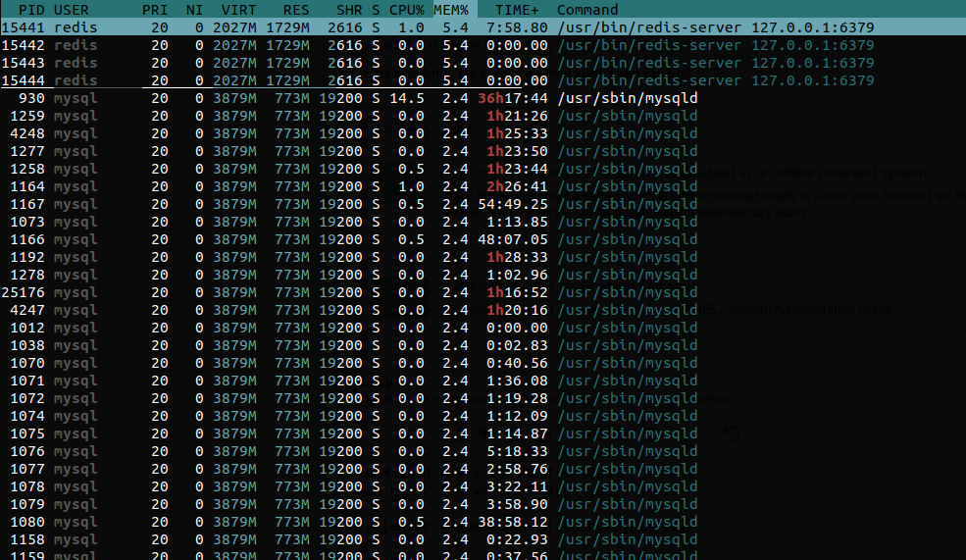Image resolution: width=966 pixels, height=560 pixels.
Task: Sort by the TIME+ column header
Action: pyautogui.click(x=517, y=10)
